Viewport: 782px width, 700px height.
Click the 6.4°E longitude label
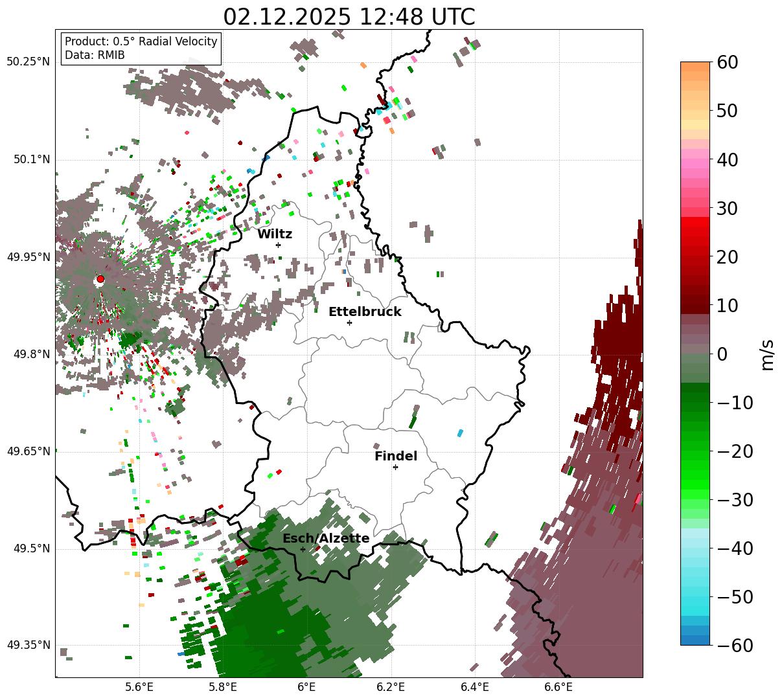pos(475,687)
